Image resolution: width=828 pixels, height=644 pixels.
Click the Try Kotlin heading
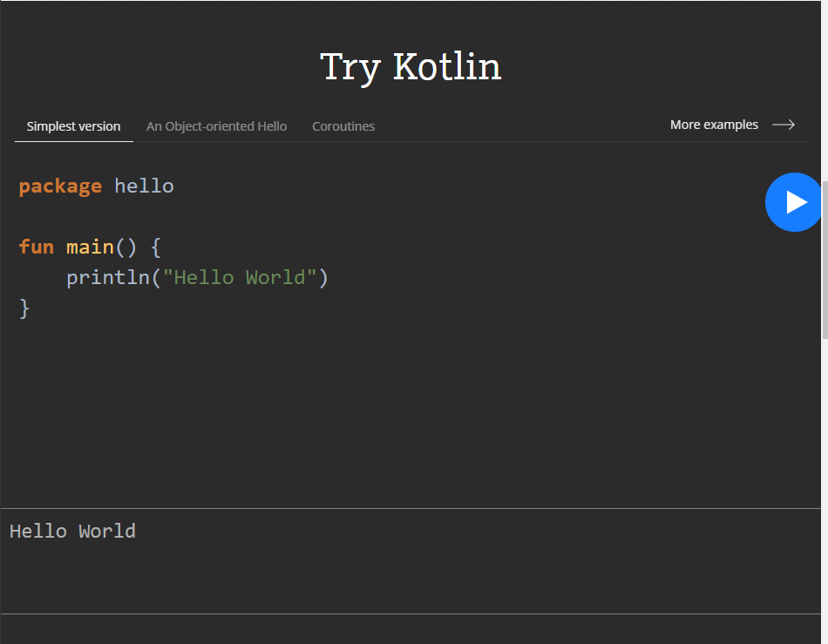[411, 67]
